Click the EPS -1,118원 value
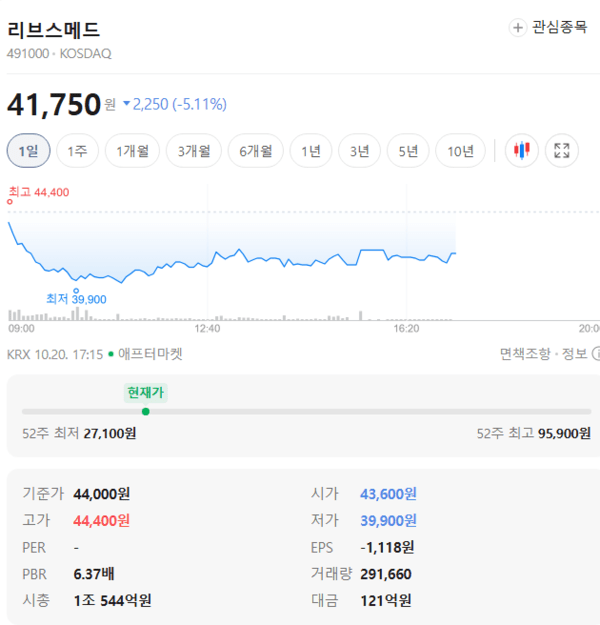 click(x=387, y=547)
